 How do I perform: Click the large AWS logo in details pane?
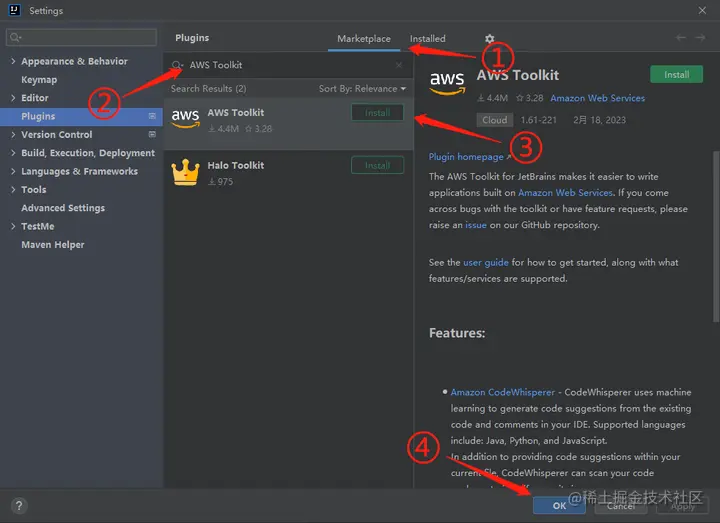point(447,83)
